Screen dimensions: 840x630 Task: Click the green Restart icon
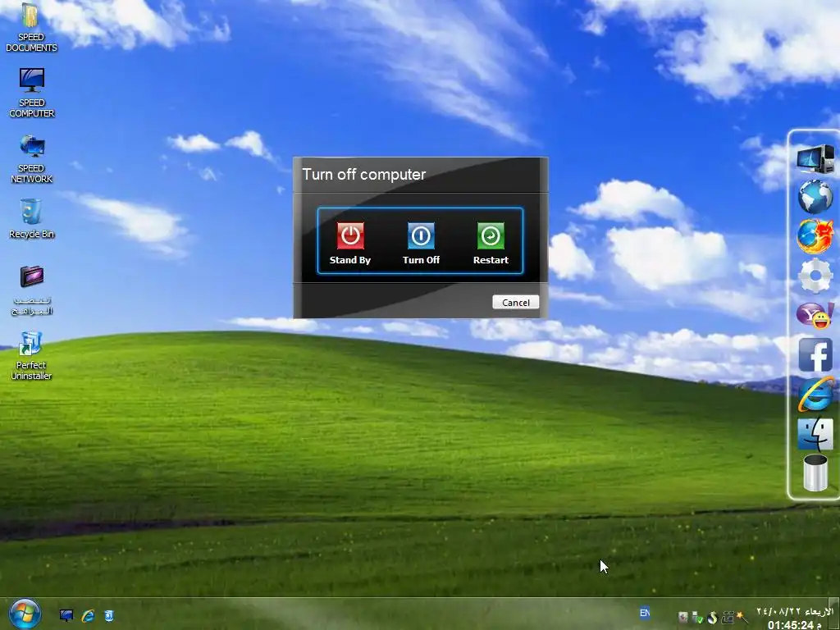[x=491, y=235]
